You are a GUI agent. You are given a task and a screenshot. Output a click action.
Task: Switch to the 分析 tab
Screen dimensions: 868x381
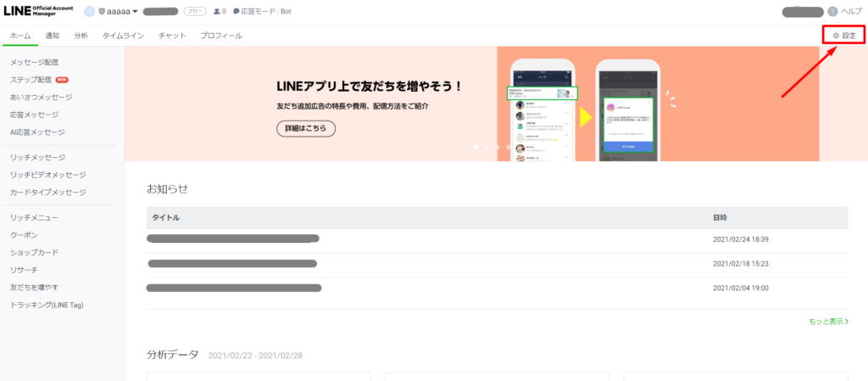coord(81,36)
